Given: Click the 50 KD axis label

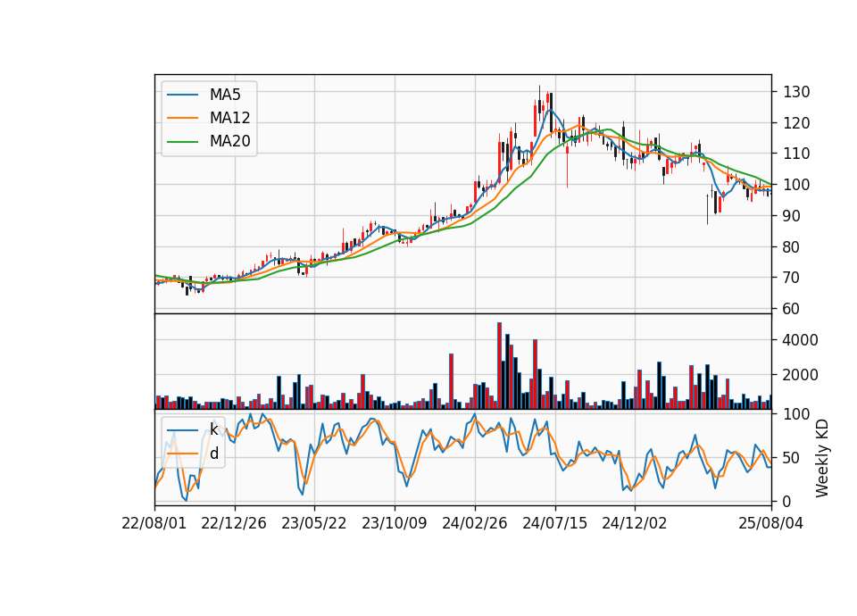Looking at the screenshot, I should (792, 457).
